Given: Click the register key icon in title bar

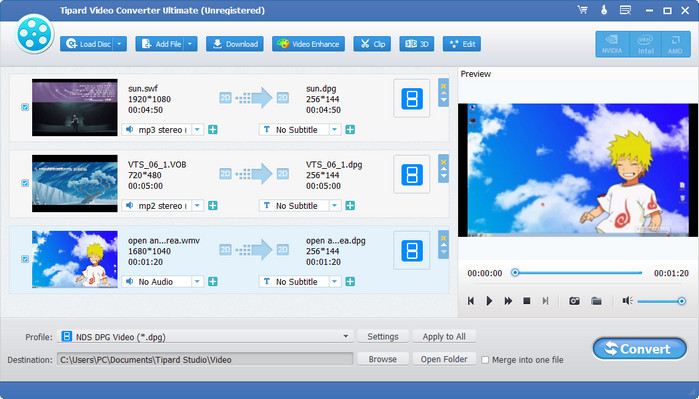Looking at the screenshot, I should click(x=604, y=10).
